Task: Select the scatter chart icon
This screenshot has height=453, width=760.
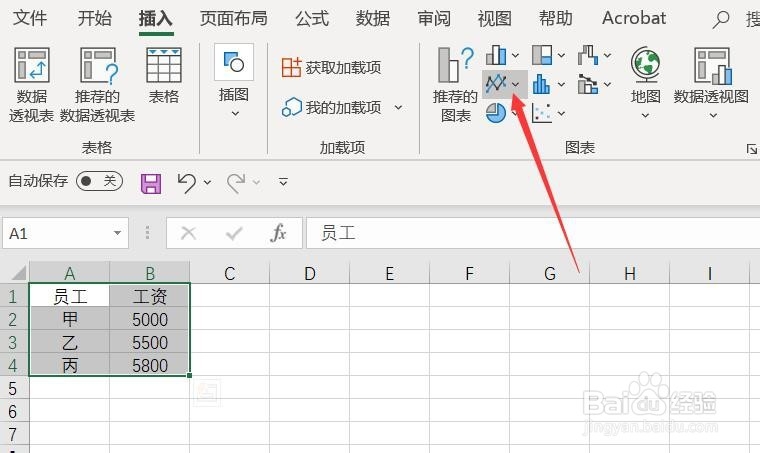Action: 541,113
